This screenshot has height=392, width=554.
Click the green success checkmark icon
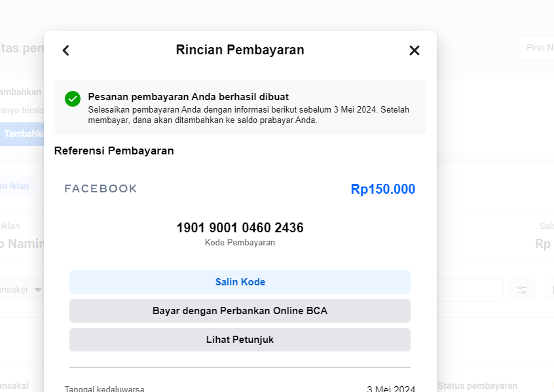[73, 99]
